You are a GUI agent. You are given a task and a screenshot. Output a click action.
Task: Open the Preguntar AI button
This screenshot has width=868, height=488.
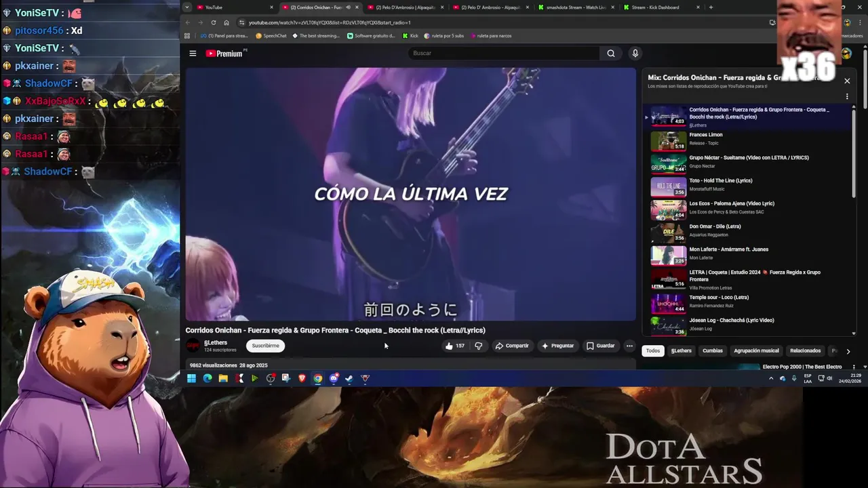[557, 346]
